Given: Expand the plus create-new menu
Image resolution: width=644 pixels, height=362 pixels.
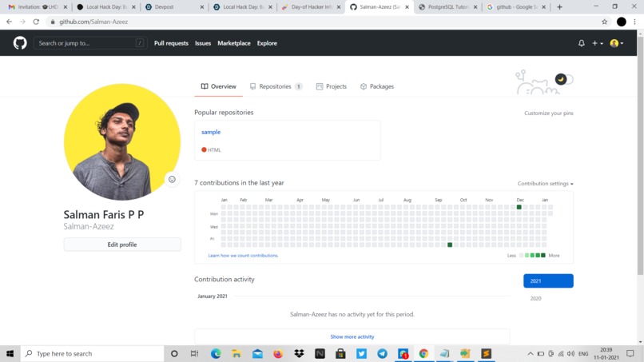Looking at the screenshot, I should click(597, 43).
